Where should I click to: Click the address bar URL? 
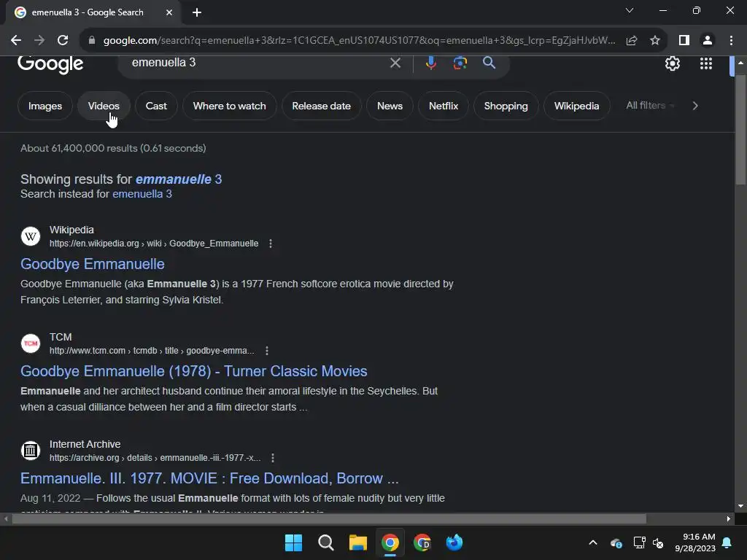point(360,41)
